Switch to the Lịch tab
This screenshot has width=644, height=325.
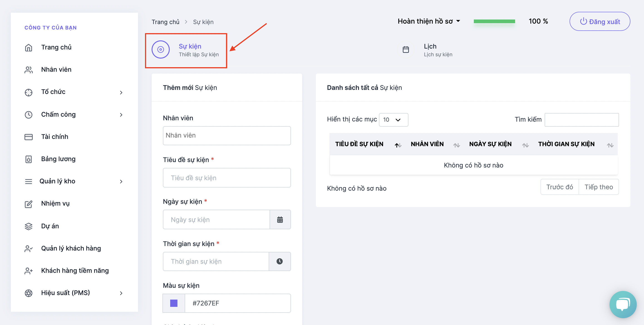[428, 50]
